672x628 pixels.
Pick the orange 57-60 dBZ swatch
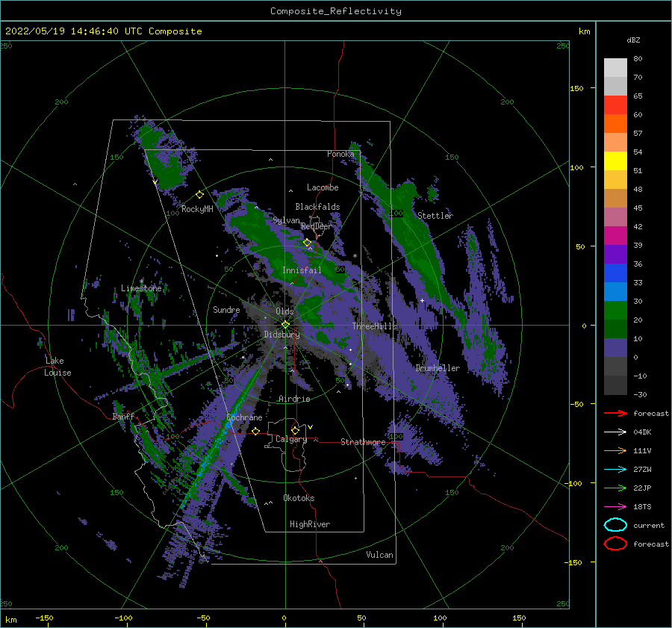(x=615, y=124)
